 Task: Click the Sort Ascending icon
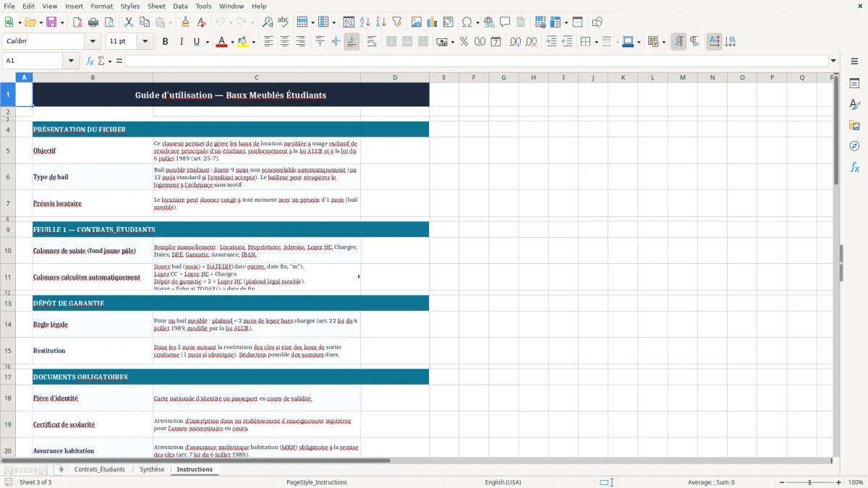point(365,22)
